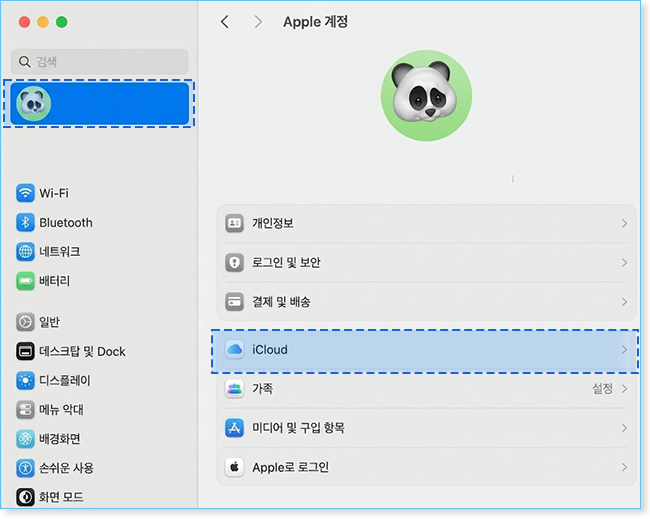Open Wi-Fi settings pane

pyautogui.click(x=54, y=193)
